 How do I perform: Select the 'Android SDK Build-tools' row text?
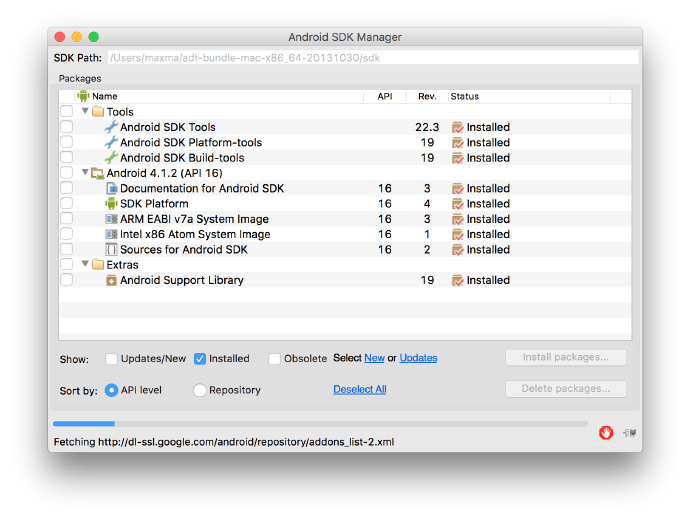coord(182,158)
